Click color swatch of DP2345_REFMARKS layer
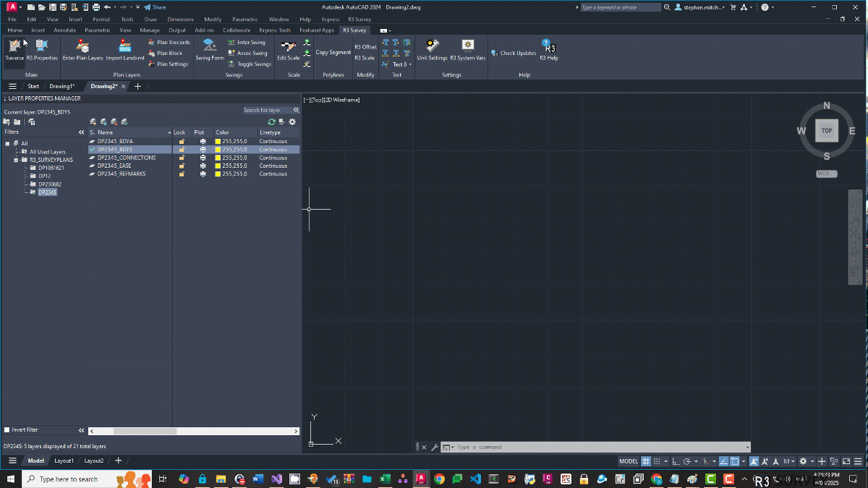Viewport: 868px width, 488px height. point(218,174)
